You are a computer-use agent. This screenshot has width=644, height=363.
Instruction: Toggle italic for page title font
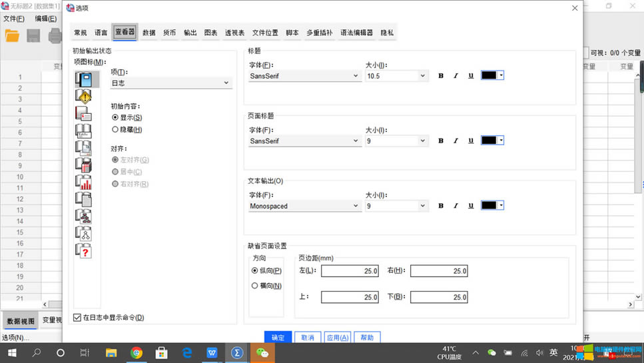[x=456, y=141]
